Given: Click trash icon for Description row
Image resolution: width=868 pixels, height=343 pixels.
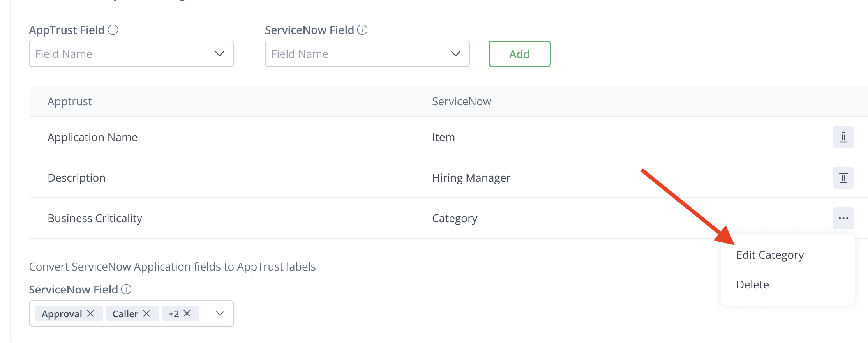Looking at the screenshot, I should (843, 178).
